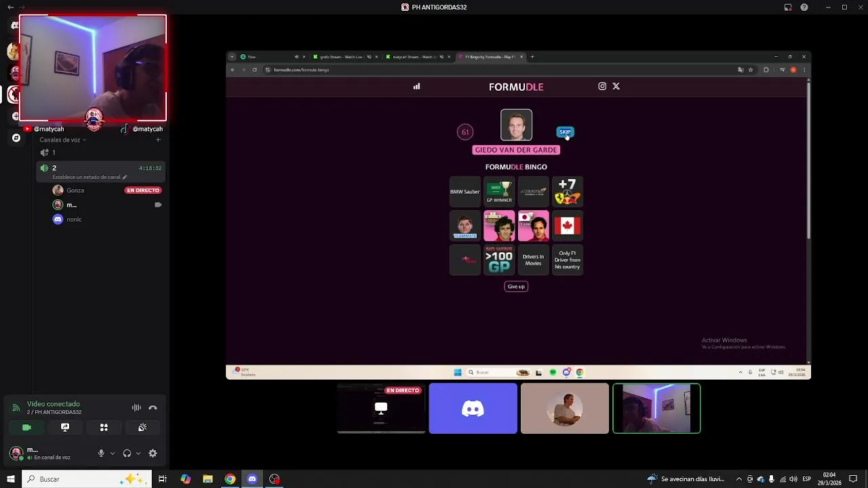The width and height of the screenshot is (868, 488).
Task: Switch to the F1 Bingo by Formudle tab
Action: [491, 57]
